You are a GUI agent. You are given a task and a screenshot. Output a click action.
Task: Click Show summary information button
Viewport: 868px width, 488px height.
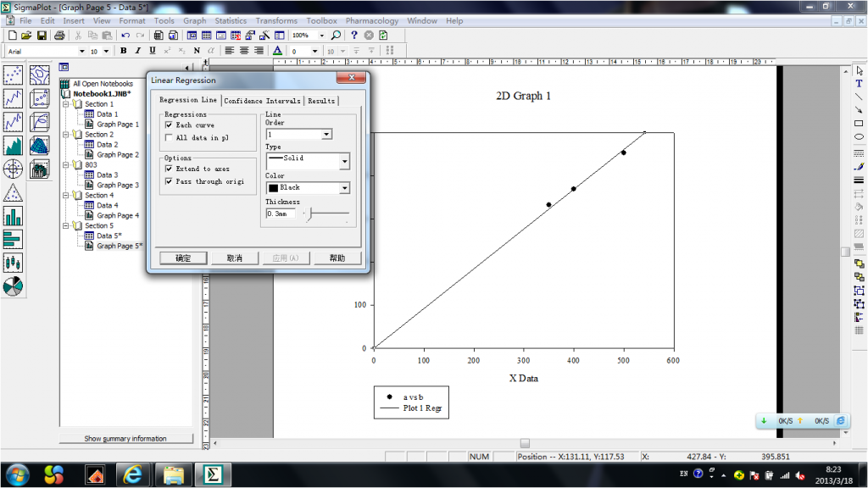point(125,438)
